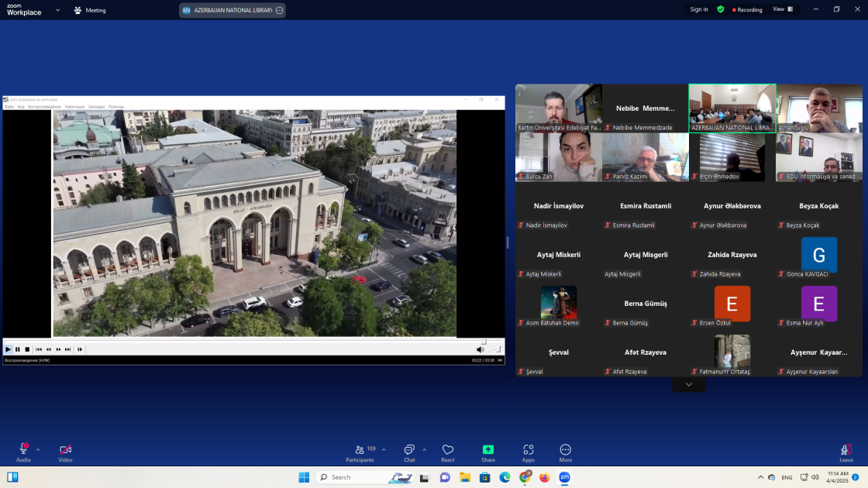Click the stop button in media player
The height and width of the screenshot is (488, 868).
tap(27, 349)
